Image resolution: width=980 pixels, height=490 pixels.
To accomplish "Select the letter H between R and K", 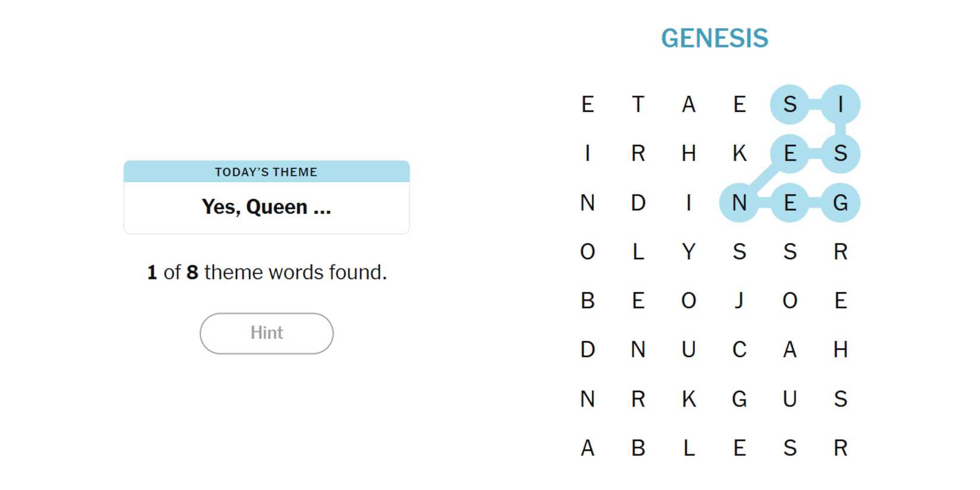I will 688,154.
